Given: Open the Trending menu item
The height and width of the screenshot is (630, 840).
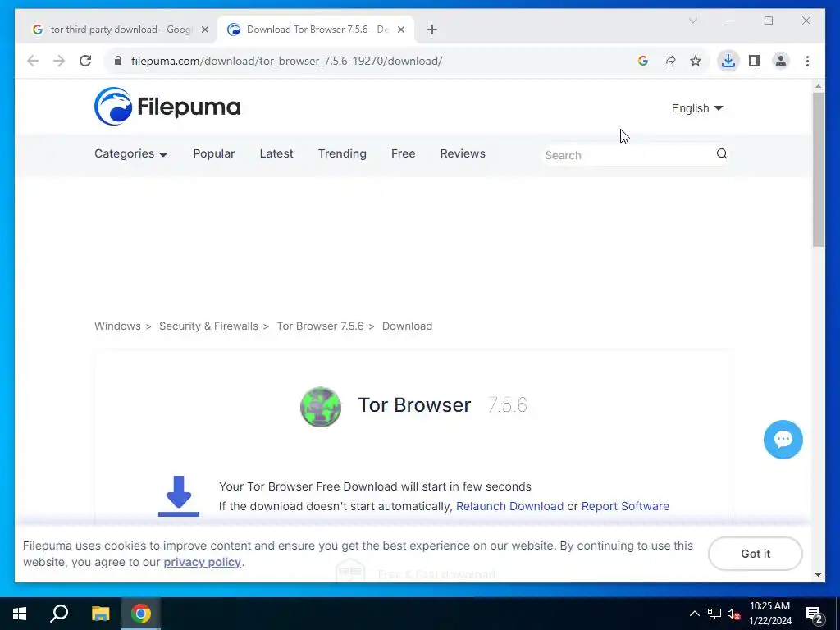Looking at the screenshot, I should click(x=342, y=153).
